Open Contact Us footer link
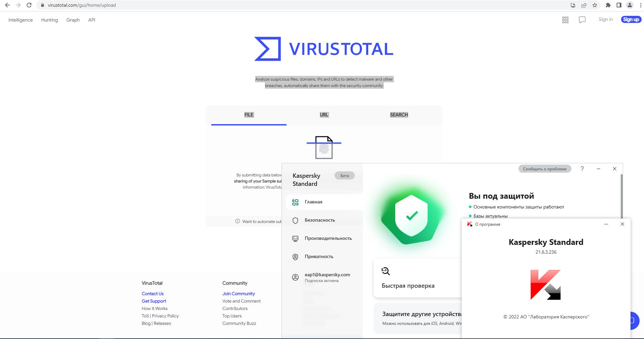Image resolution: width=644 pixels, height=339 pixels. coord(153,294)
